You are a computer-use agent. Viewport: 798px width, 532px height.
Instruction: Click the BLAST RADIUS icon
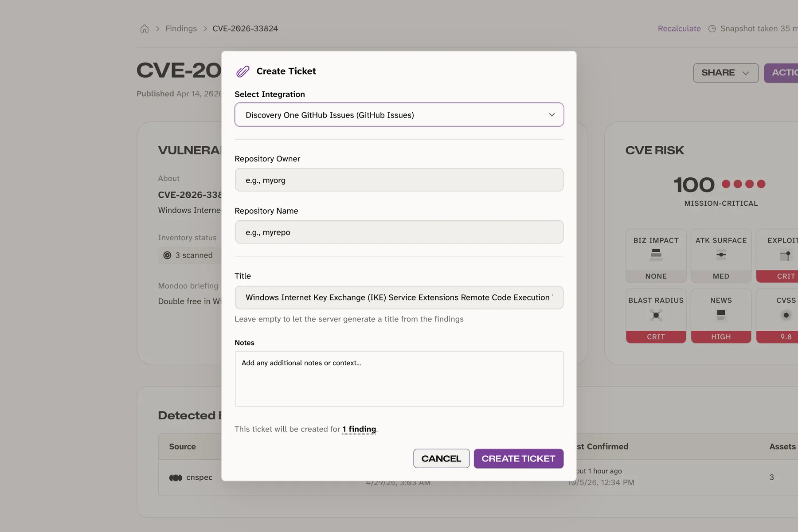(x=656, y=315)
